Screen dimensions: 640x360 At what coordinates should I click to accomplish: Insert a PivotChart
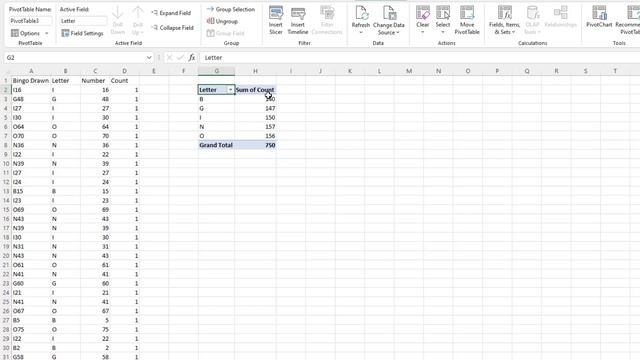(x=599, y=17)
